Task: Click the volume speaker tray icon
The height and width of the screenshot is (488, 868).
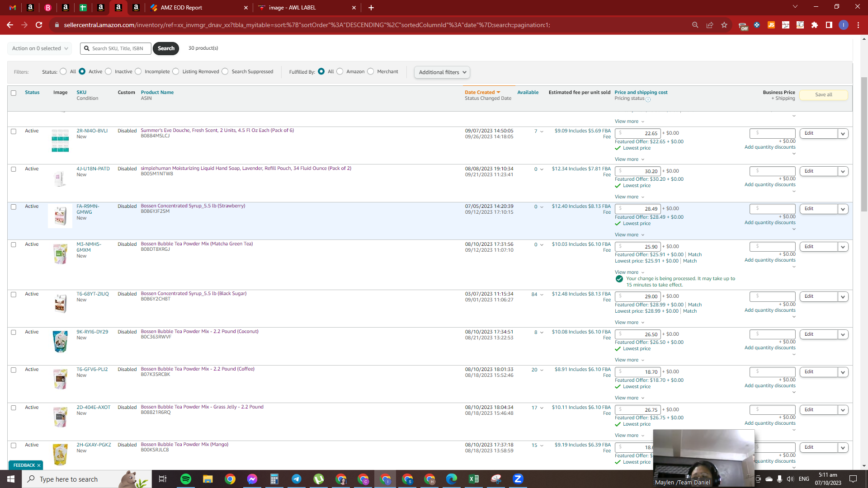Action: click(790, 479)
